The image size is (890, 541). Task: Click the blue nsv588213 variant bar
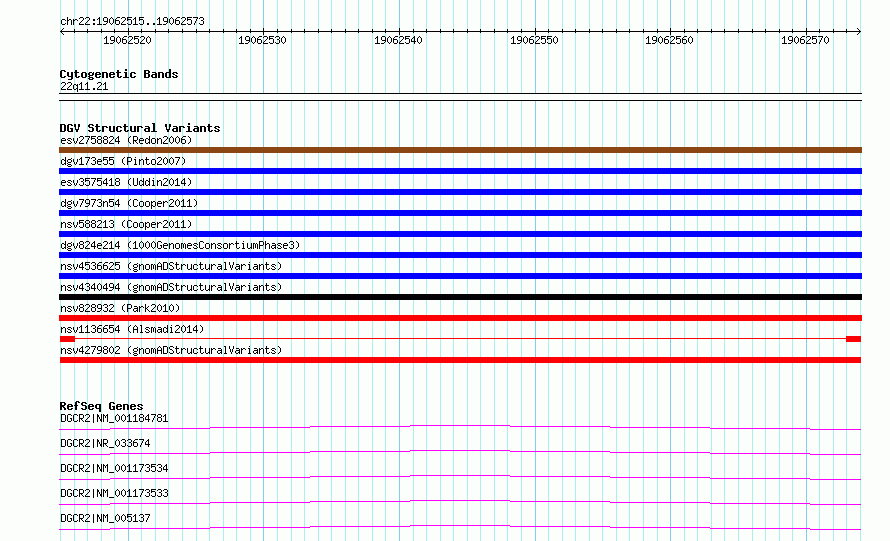[x=460, y=234]
